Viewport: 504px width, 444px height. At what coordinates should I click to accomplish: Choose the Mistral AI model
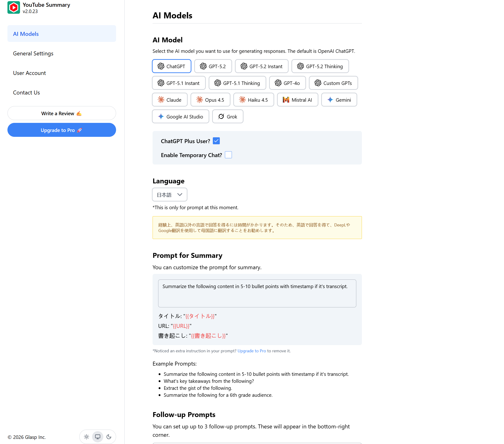coord(297,100)
